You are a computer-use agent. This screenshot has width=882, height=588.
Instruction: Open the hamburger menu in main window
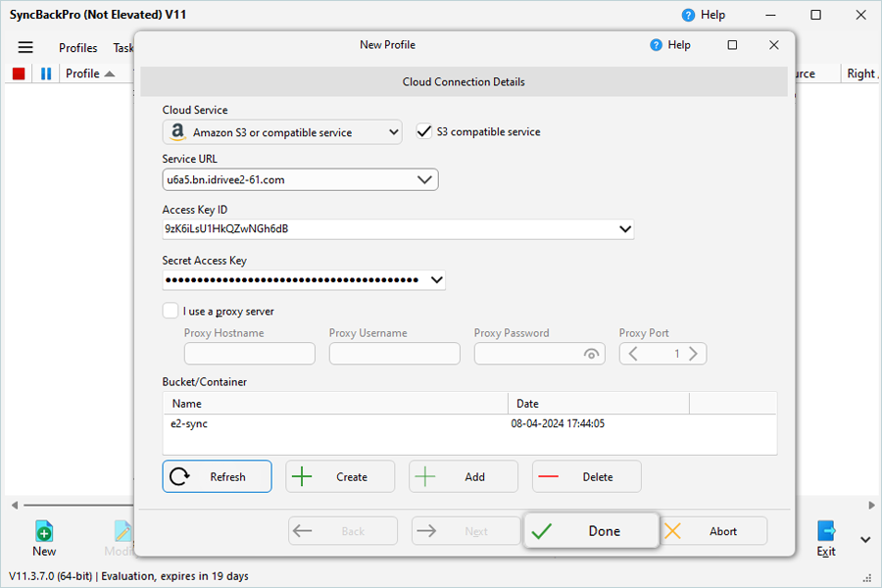click(25, 47)
